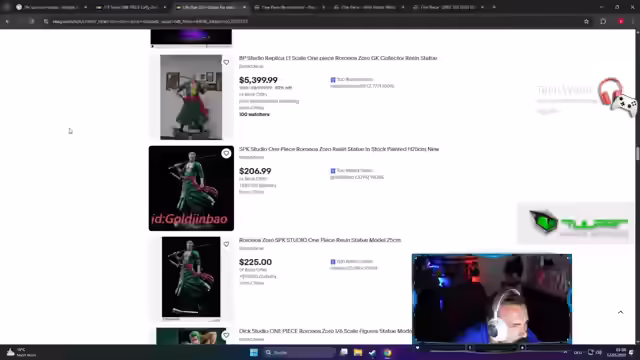Click the taskbar search box
640x360 pixels.
pos(299,352)
